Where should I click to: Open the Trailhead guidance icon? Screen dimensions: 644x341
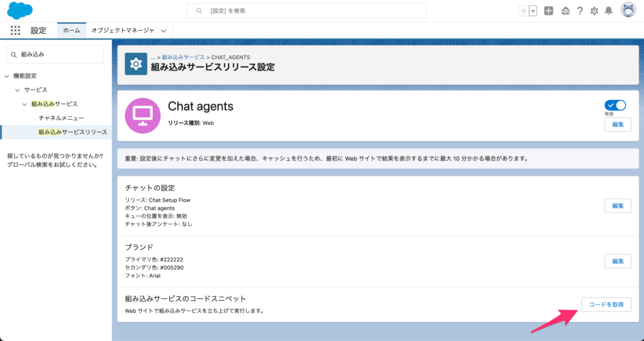pyautogui.click(x=565, y=11)
